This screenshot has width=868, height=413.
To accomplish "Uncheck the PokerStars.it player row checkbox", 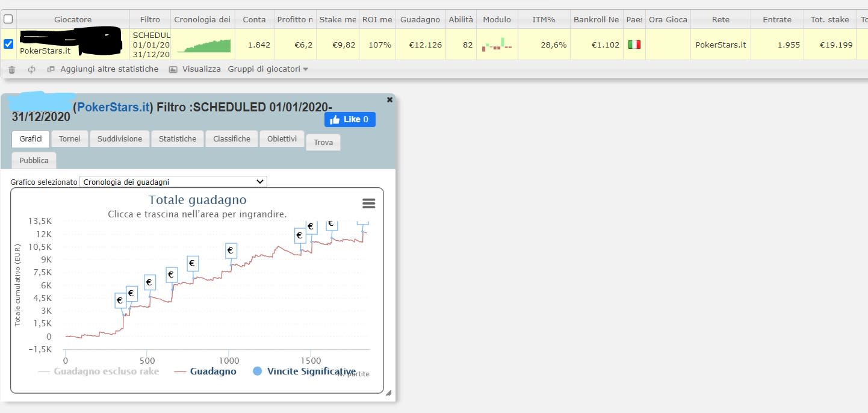I will [8, 44].
